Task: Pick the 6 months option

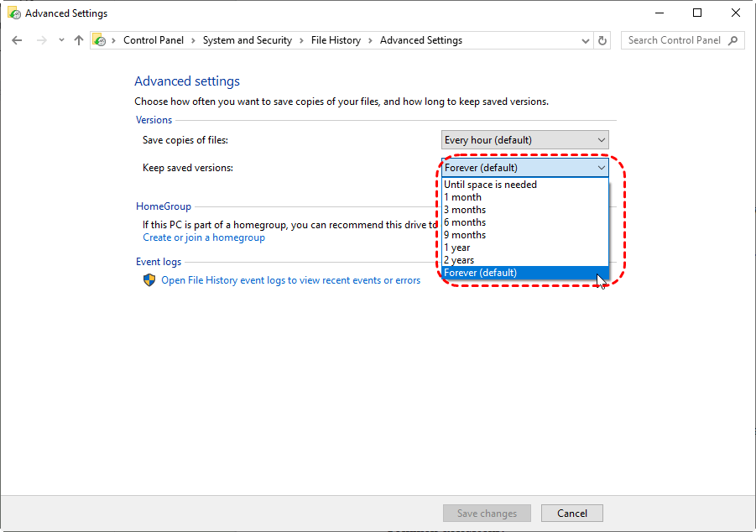Action: point(465,222)
